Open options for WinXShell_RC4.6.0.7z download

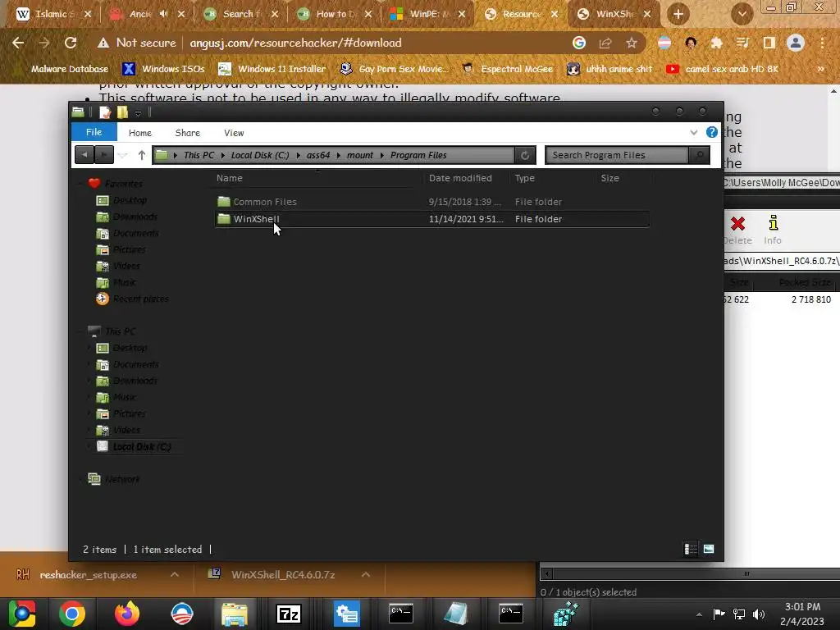(x=366, y=574)
